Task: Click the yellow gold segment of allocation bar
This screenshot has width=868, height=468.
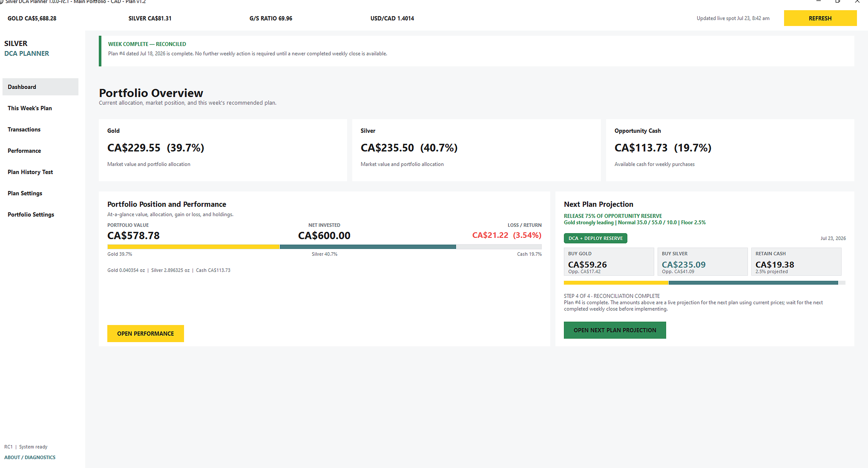Action: [x=193, y=247]
